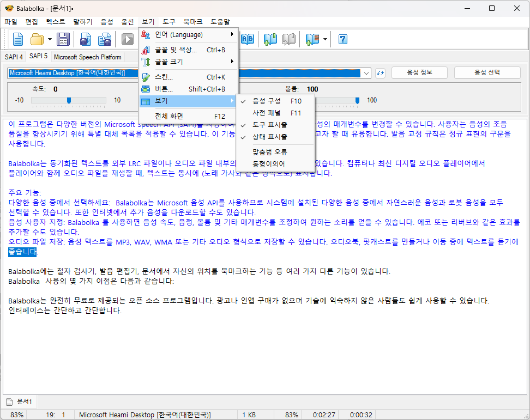Expand the 글꼴 크기 submenu
This screenshot has height=420, width=530.
tap(189, 62)
